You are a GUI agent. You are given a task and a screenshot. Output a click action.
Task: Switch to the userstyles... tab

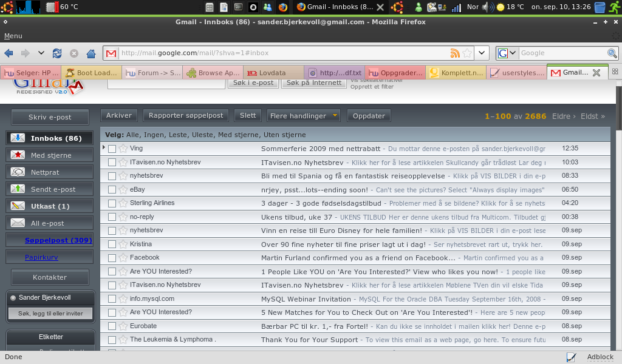517,73
